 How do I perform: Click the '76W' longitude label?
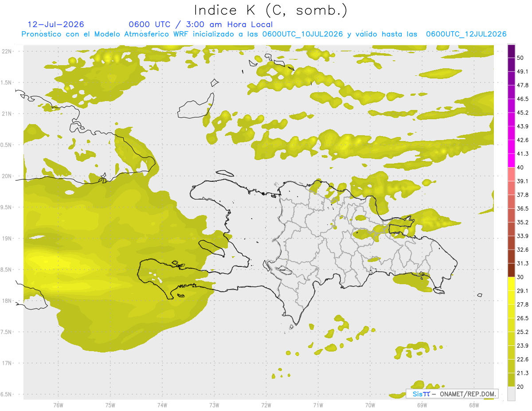pyautogui.click(x=58, y=405)
